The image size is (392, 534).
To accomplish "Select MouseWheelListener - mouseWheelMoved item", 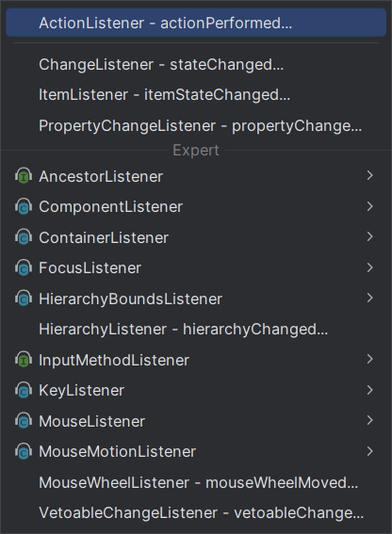I will tap(196, 482).
